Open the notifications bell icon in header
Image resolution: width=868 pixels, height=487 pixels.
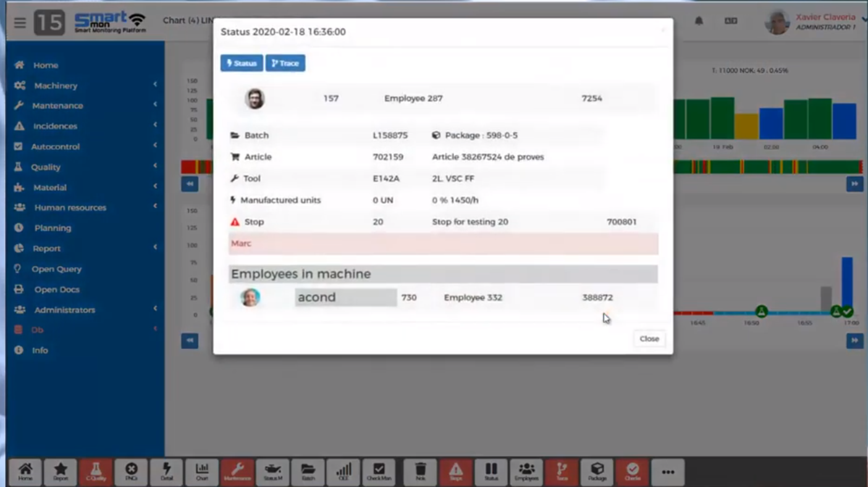click(x=699, y=21)
